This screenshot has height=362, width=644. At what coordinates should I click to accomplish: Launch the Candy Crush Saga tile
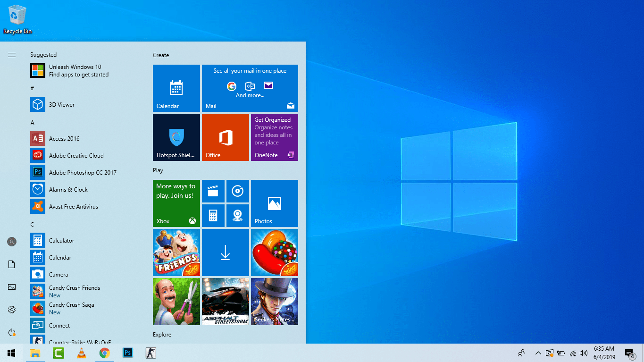(x=275, y=253)
